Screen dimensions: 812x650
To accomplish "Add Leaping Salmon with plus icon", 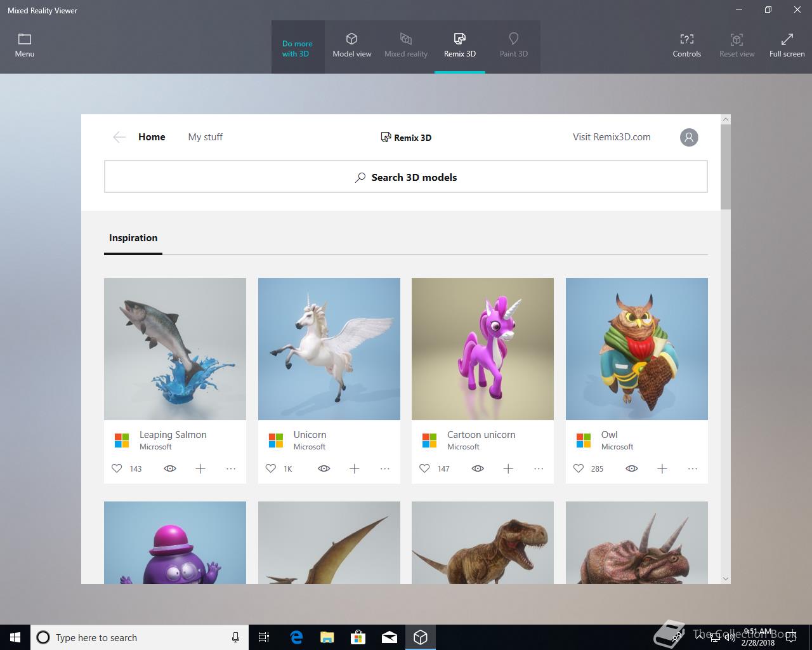I will 200,468.
